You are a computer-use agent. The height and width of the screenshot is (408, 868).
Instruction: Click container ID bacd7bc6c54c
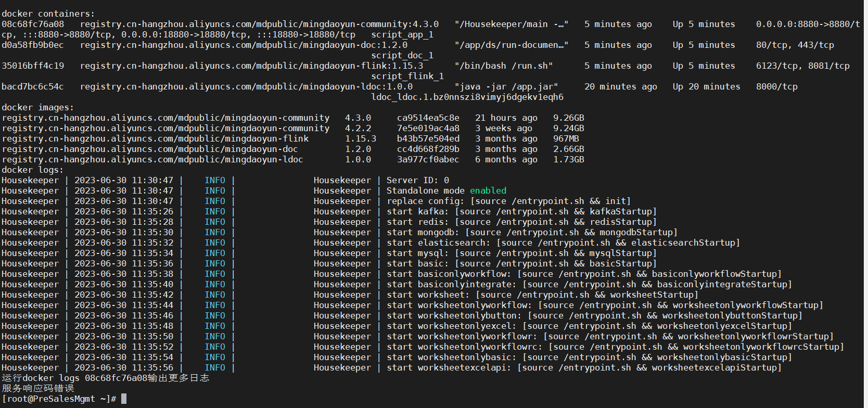33,86
